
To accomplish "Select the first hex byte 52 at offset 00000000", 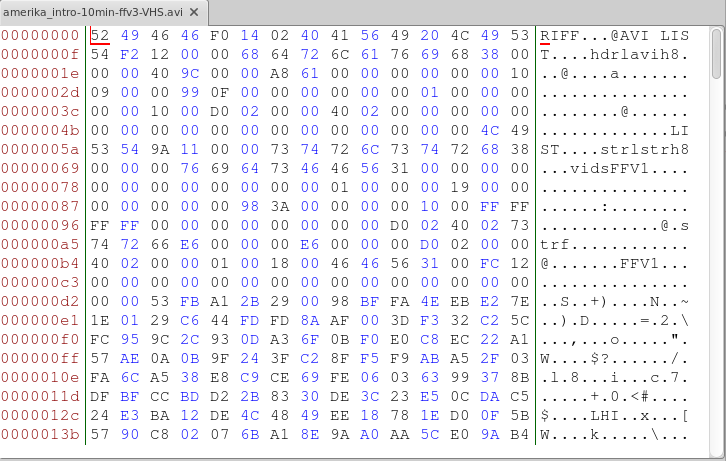I will [100, 36].
